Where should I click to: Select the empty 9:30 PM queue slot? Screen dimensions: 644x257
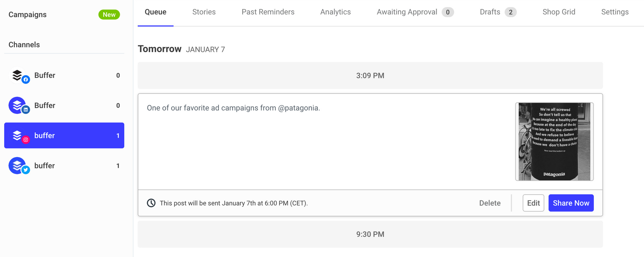[370, 234]
